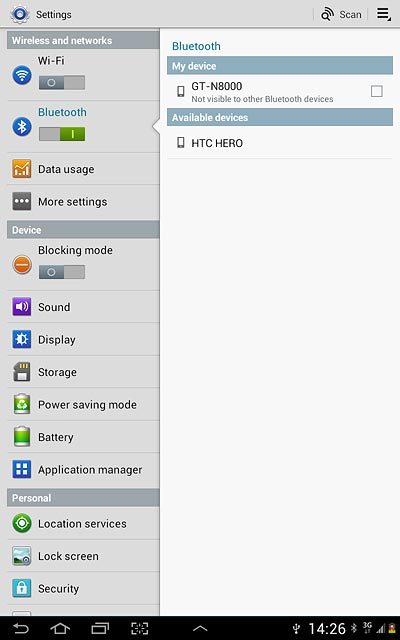This screenshot has width=400, height=640.
Task: Select HTC HERO from available devices
Action: coord(280,143)
